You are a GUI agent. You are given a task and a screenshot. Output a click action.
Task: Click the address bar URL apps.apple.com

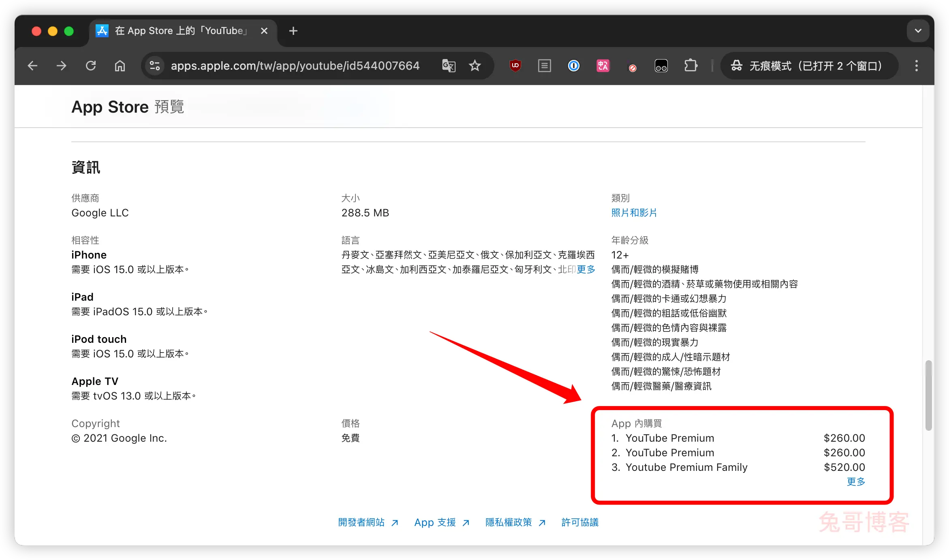point(295,66)
